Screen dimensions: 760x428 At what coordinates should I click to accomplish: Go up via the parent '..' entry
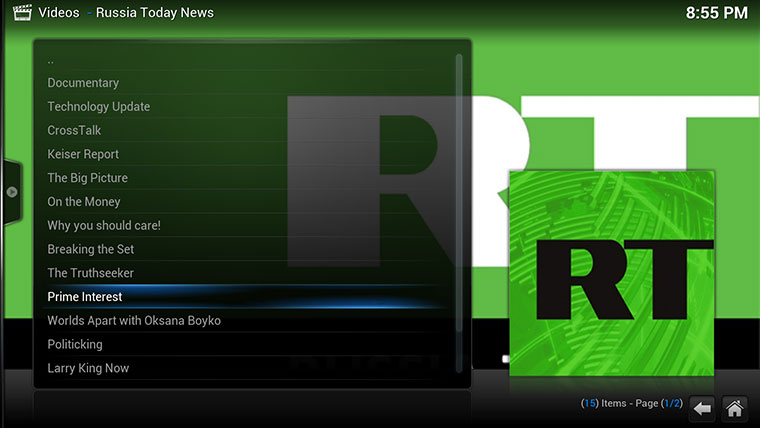pyautogui.click(x=246, y=61)
